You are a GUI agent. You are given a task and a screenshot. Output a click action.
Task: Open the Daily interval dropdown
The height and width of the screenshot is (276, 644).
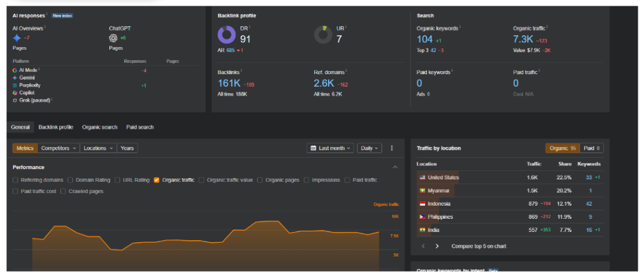pyautogui.click(x=370, y=148)
